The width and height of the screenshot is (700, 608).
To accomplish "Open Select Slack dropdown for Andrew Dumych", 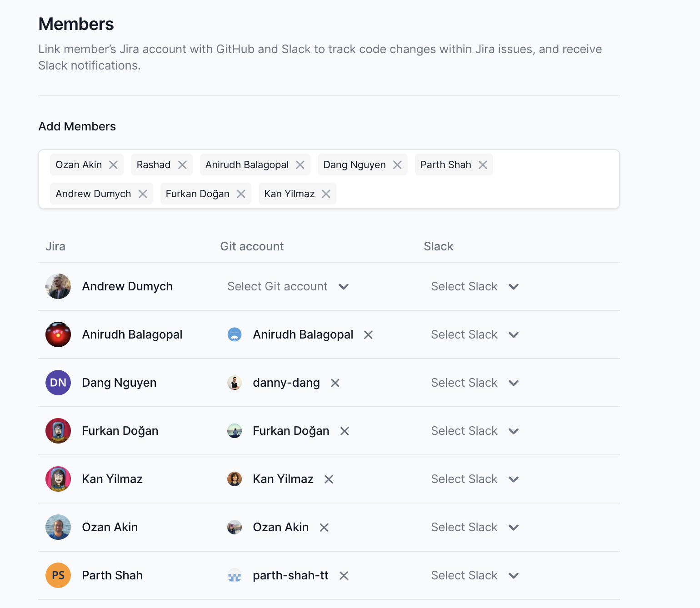I will click(475, 287).
